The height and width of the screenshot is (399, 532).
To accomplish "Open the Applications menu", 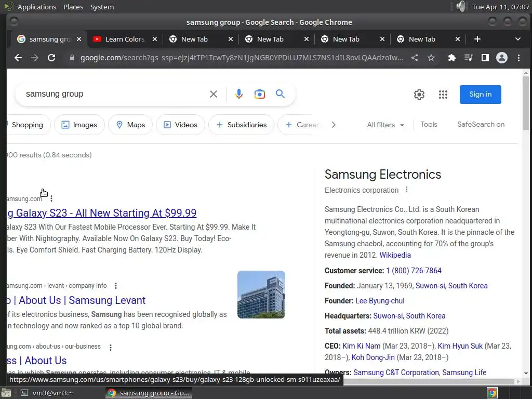I will pyautogui.click(x=37, y=7).
